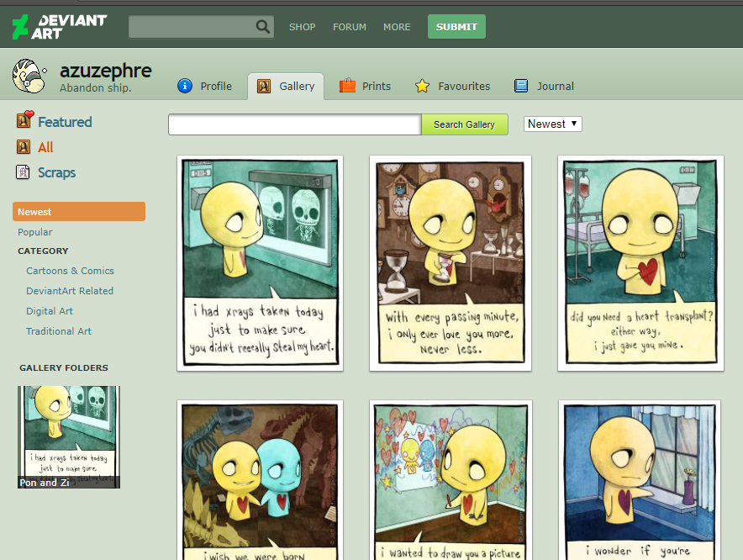This screenshot has width=743, height=560.
Task: Open the Pon and Zi gallery folder
Action: (69, 436)
